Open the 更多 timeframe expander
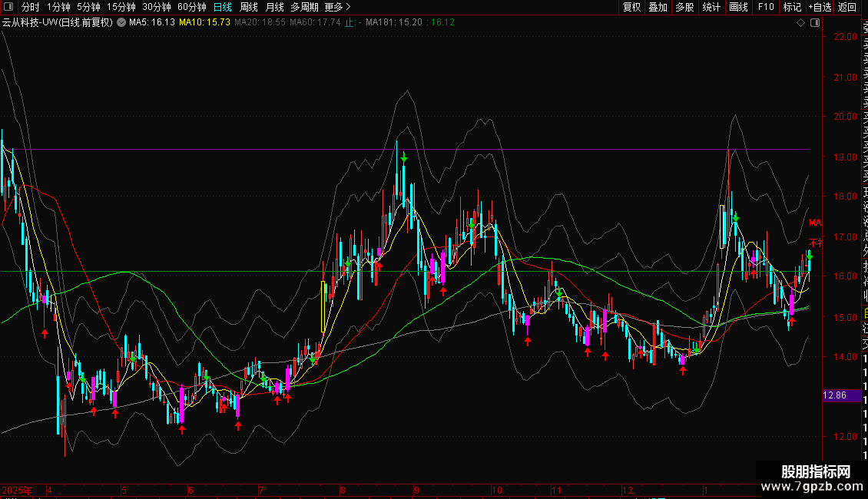The height and width of the screenshot is (499, 868). 337,7
